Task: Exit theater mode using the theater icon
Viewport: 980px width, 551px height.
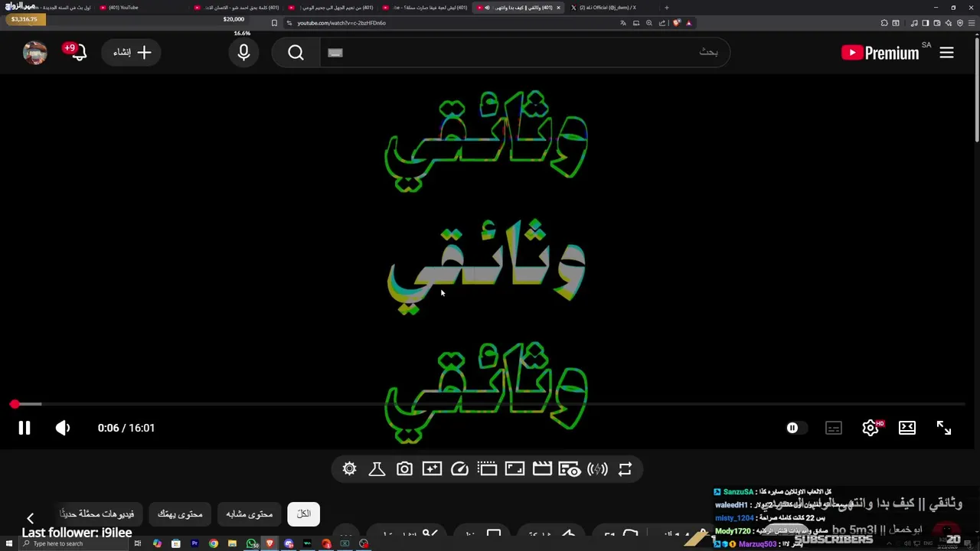Action: [x=907, y=428]
